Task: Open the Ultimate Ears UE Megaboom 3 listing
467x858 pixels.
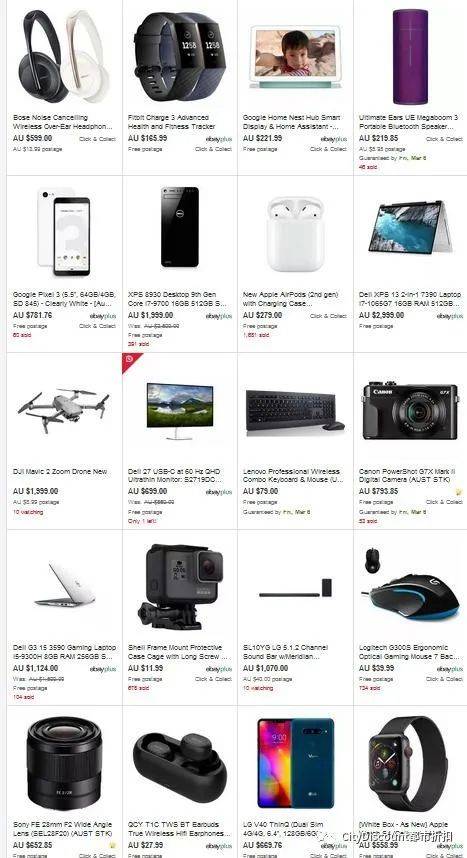Action: coord(409,121)
